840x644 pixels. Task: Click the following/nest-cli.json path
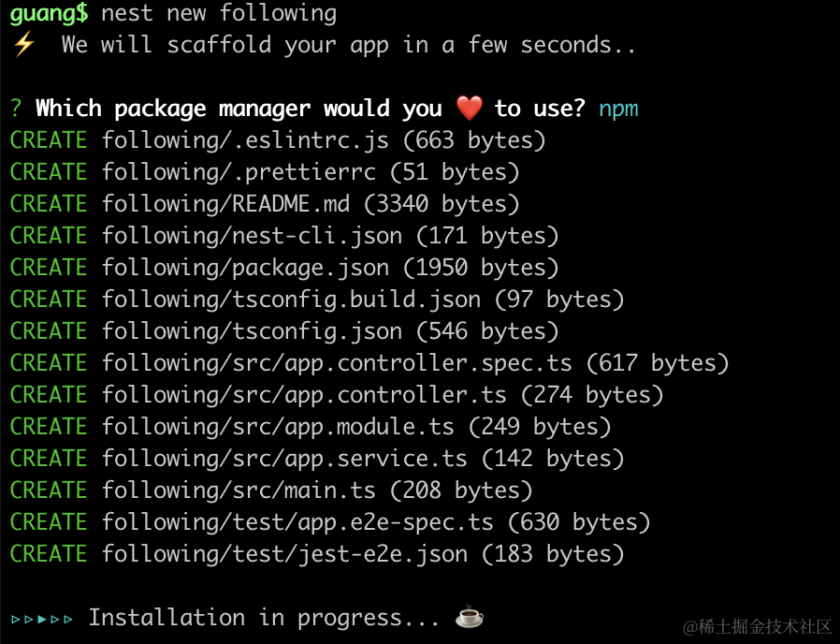(x=252, y=237)
